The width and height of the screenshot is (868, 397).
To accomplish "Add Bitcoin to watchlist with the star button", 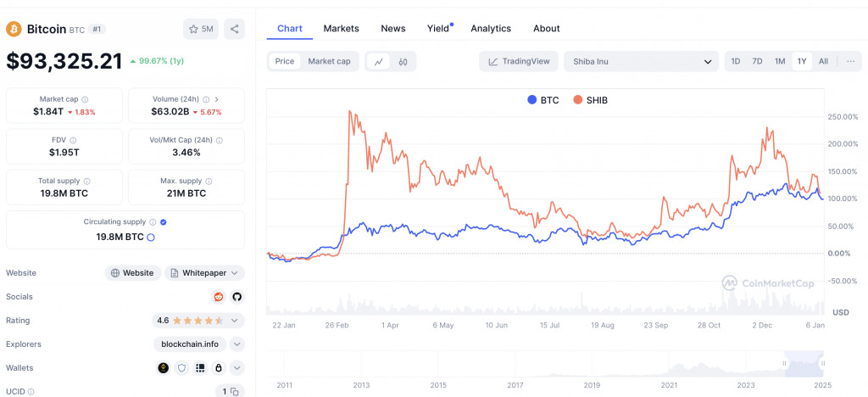I will 201,30.
